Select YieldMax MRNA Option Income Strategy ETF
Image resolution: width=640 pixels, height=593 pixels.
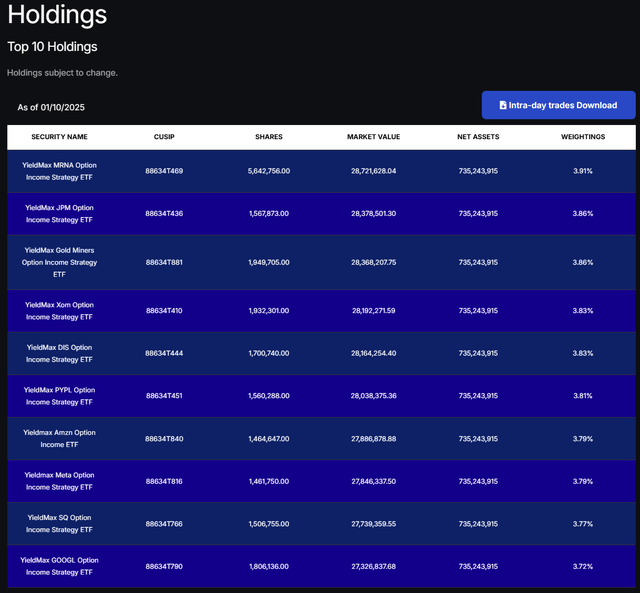[59, 171]
